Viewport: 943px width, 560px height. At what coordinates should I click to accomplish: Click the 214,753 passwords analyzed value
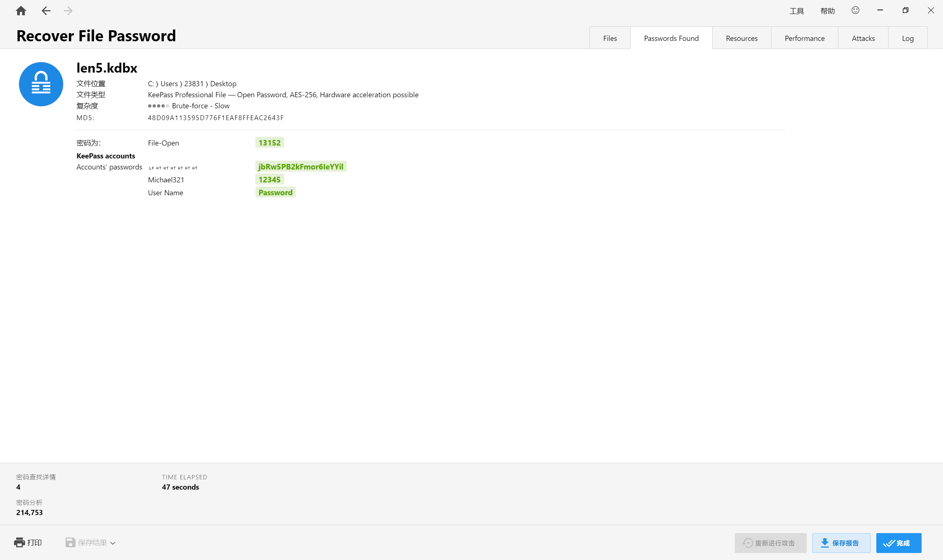coord(29,512)
